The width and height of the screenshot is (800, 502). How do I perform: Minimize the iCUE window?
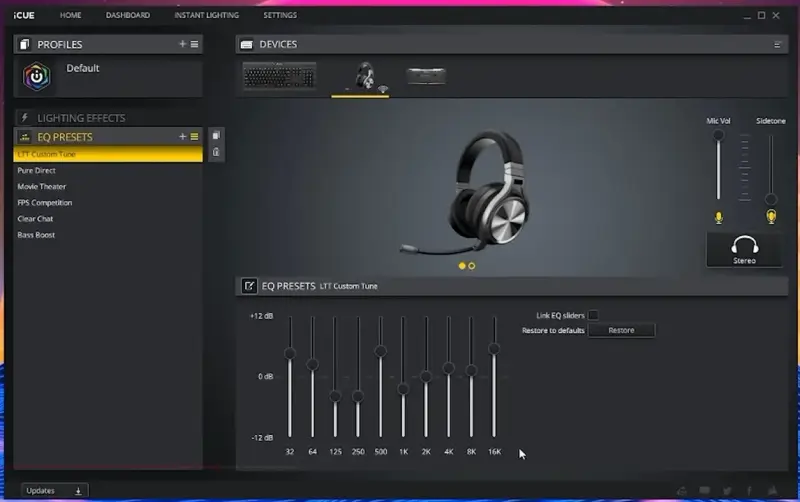tap(747, 16)
